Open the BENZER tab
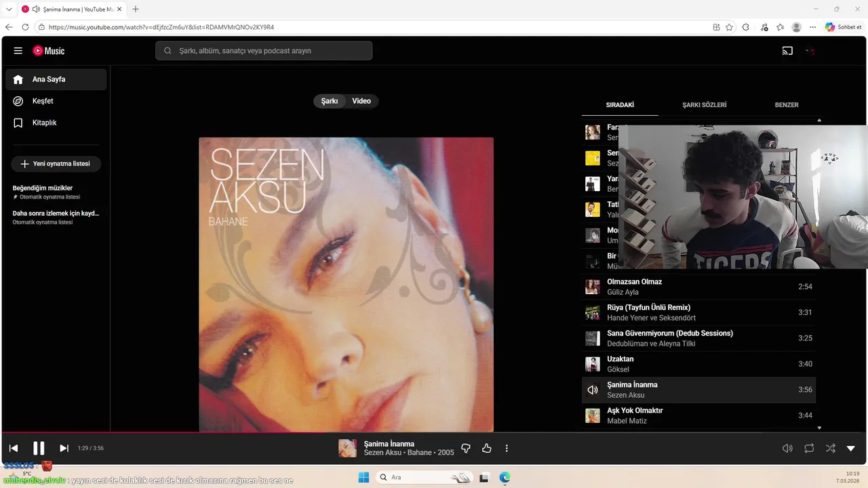Screen dimensions: 868x488 pos(787,105)
